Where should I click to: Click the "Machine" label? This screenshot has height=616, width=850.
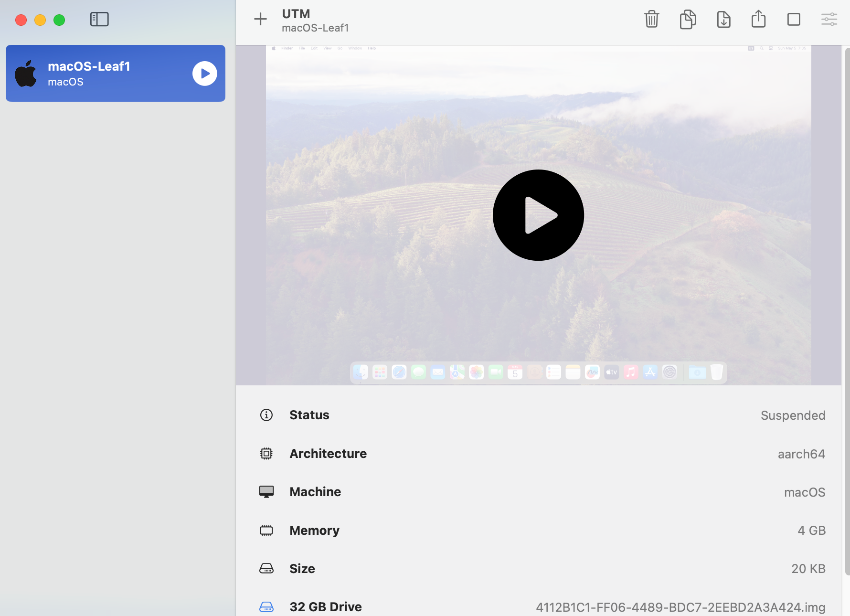coord(315,492)
